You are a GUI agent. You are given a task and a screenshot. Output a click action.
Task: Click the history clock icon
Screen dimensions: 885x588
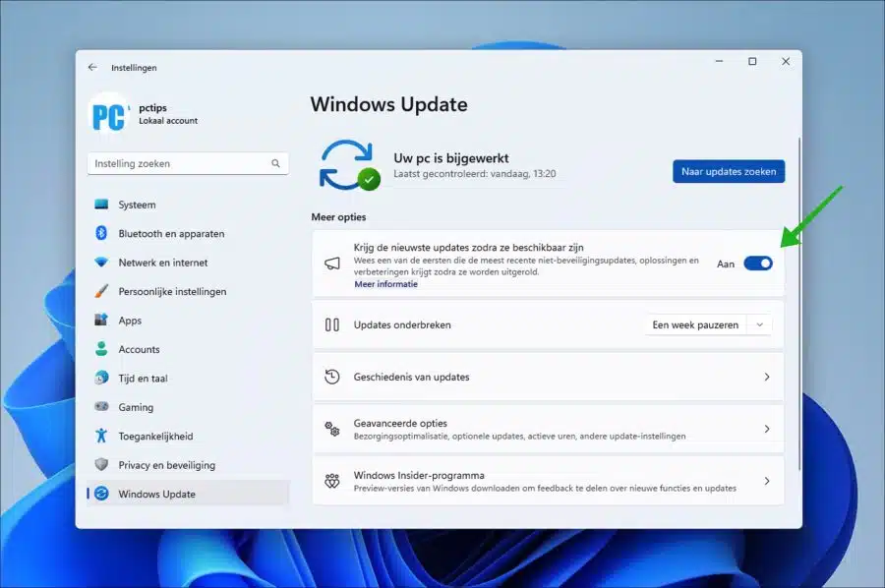pos(332,377)
